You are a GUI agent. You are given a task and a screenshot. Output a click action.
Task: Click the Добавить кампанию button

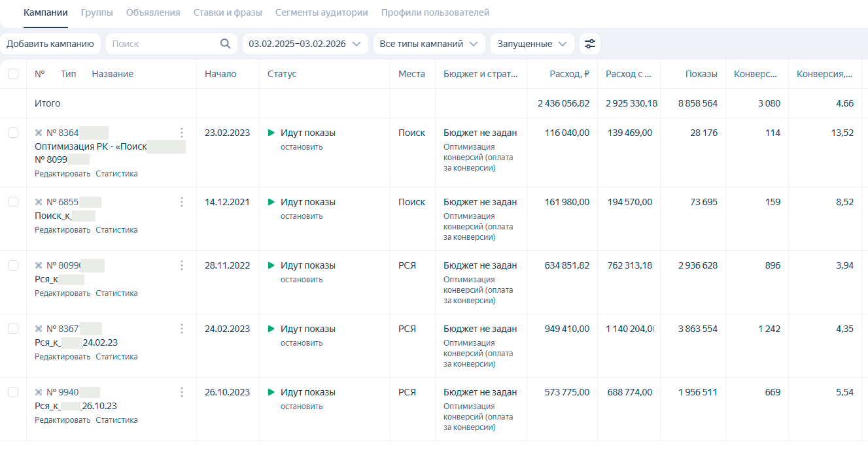(50, 44)
